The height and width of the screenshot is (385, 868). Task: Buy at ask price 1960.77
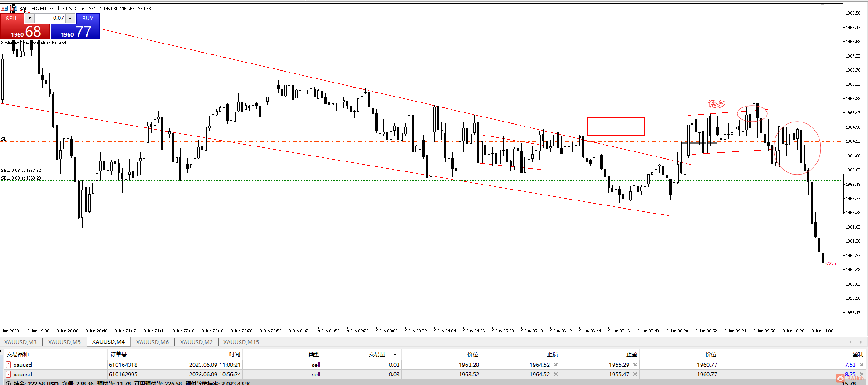[x=75, y=31]
